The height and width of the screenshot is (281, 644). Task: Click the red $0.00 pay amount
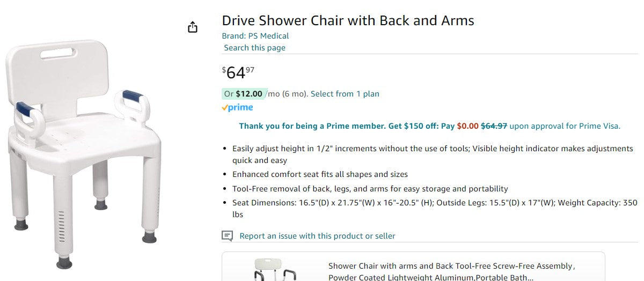click(467, 126)
